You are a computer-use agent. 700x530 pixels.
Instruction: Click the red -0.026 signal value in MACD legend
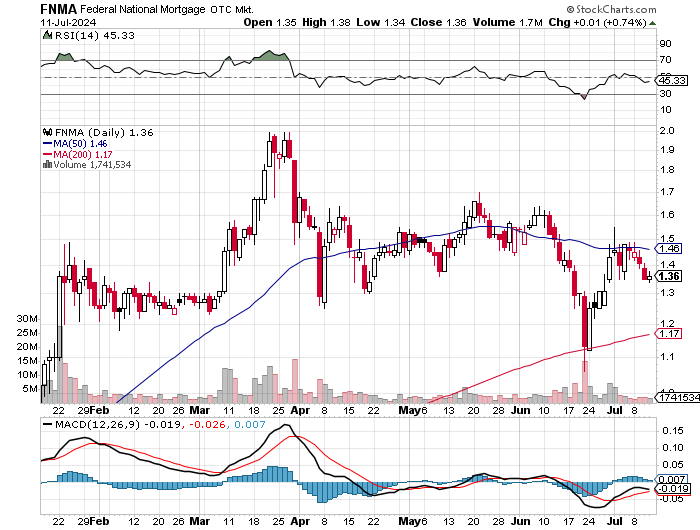tap(207, 424)
